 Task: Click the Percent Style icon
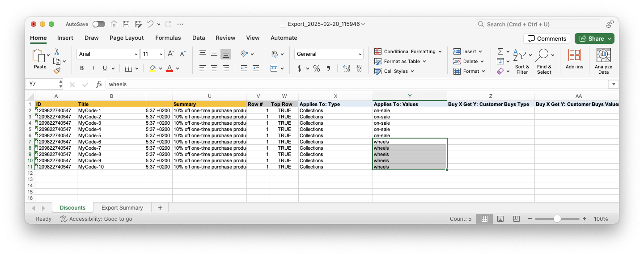click(x=316, y=68)
